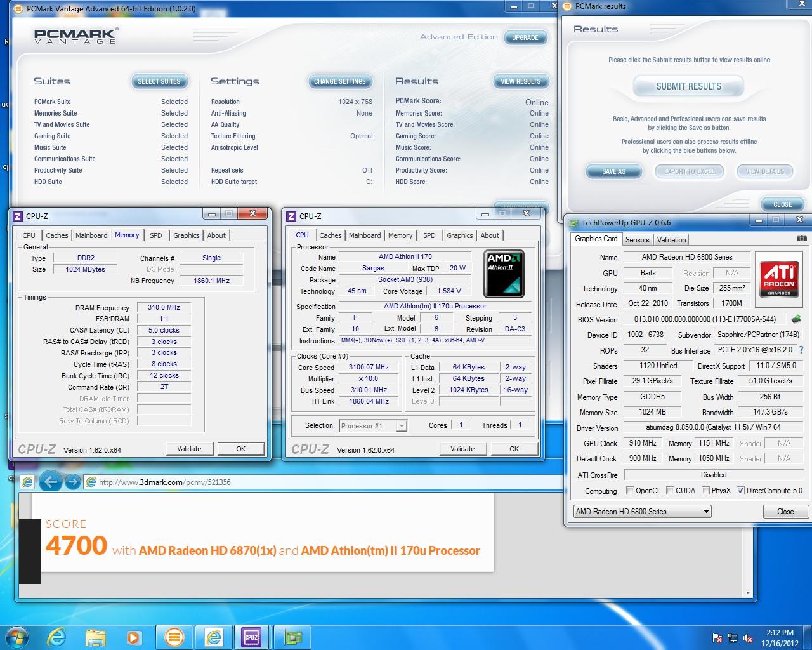The image size is (812, 650).
Task: Click the GDDR5 Memory Type field
Action: point(652,397)
